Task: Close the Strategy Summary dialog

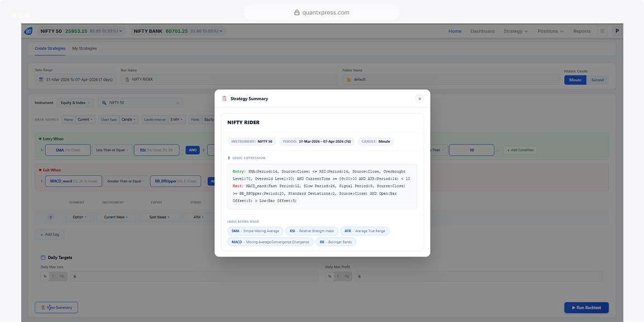Action: tap(419, 98)
